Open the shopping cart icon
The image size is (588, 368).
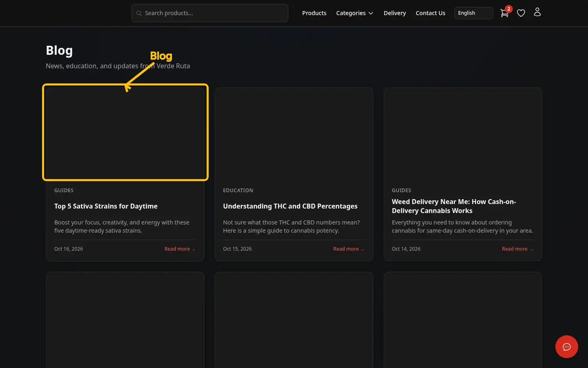[x=504, y=13]
